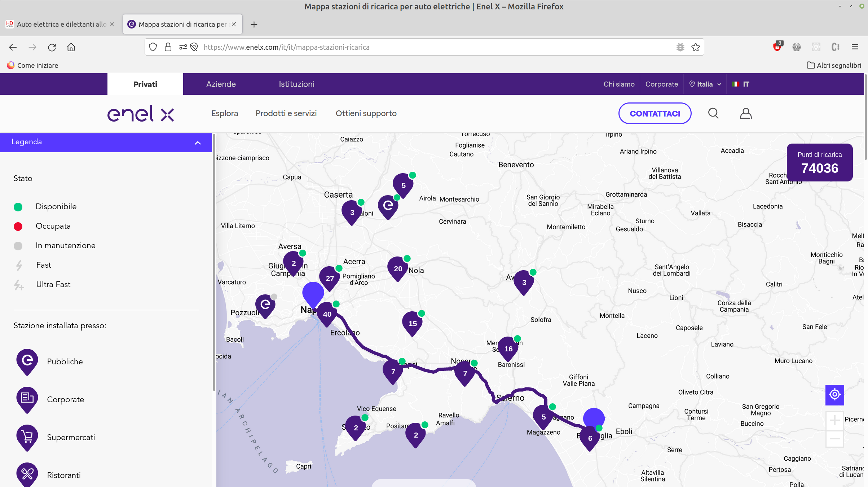
Task: Click the Fast lightning icon in legend
Action: (x=19, y=265)
